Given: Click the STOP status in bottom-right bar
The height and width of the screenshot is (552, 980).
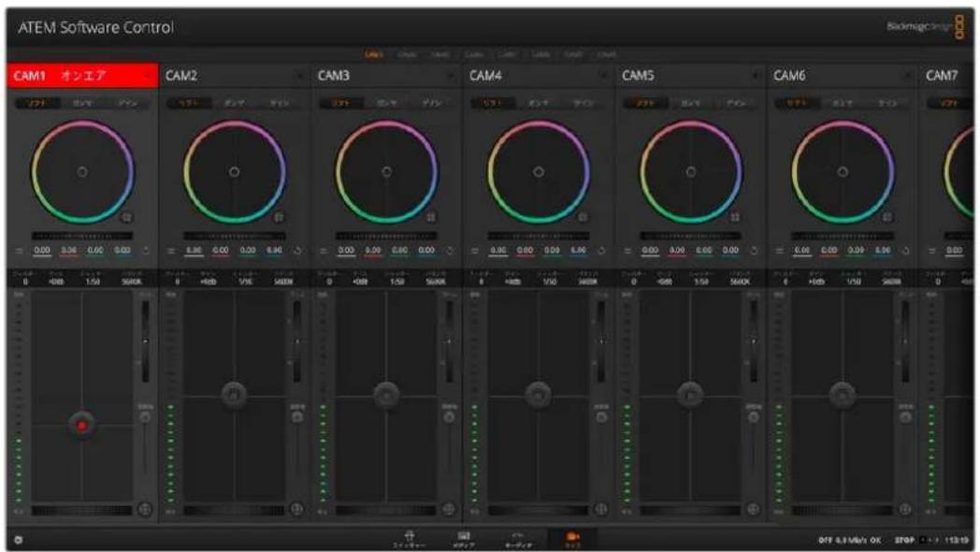Looking at the screenshot, I should (x=903, y=540).
